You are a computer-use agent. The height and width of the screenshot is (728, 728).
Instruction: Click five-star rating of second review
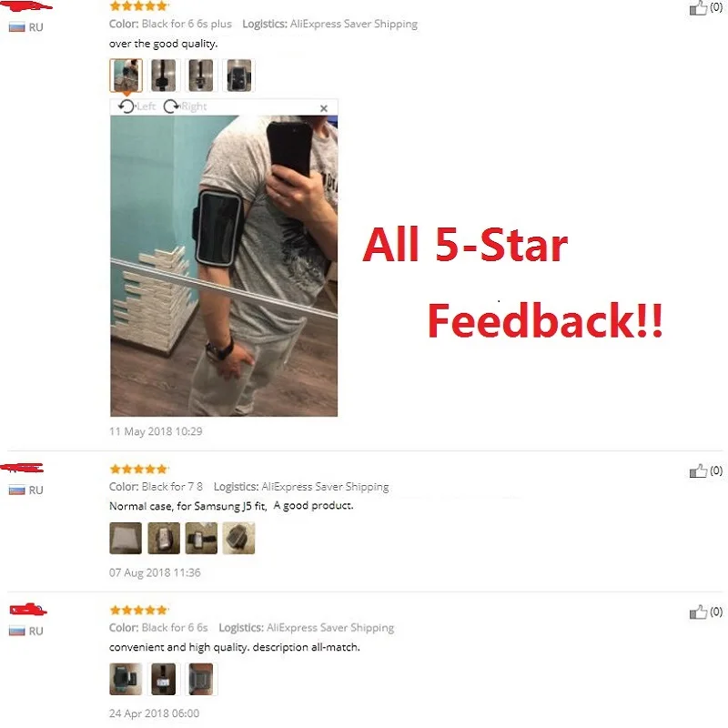click(138, 469)
